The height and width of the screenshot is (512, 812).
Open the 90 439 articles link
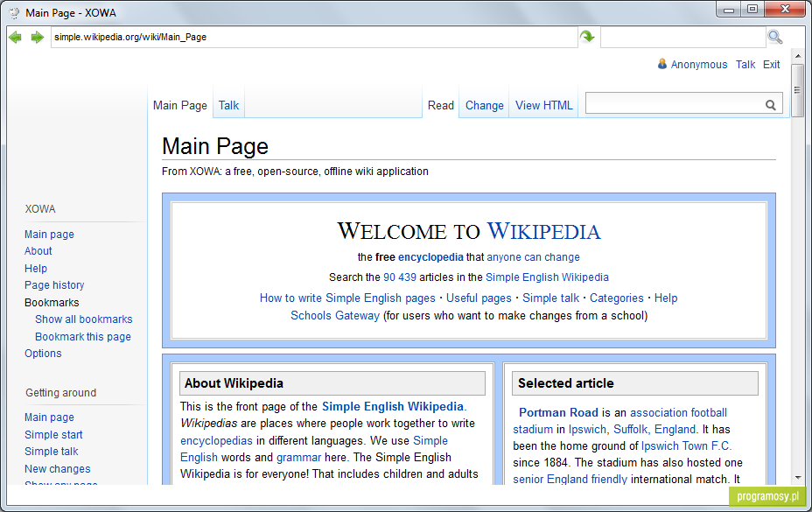pyautogui.click(x=400, y=277)
